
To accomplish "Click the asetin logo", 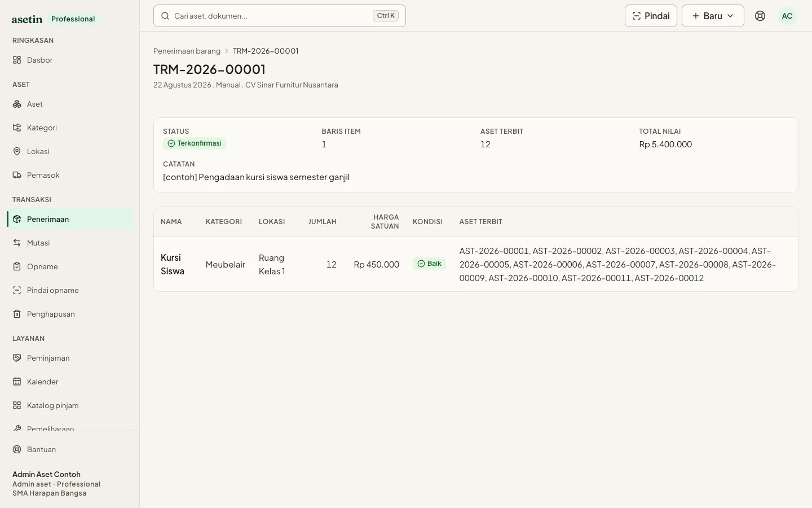I will tap(27, 19).
